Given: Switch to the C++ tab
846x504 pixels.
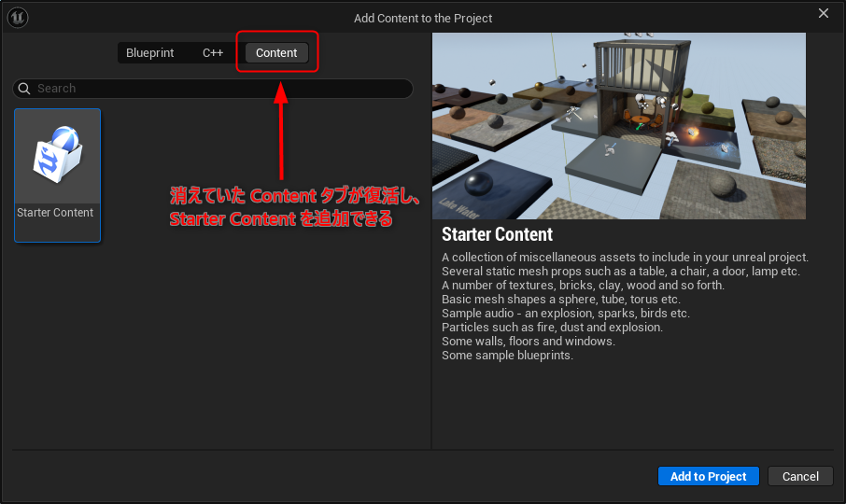Looking at the screenshot, I should pyautogui.click(x=213, y=53).
